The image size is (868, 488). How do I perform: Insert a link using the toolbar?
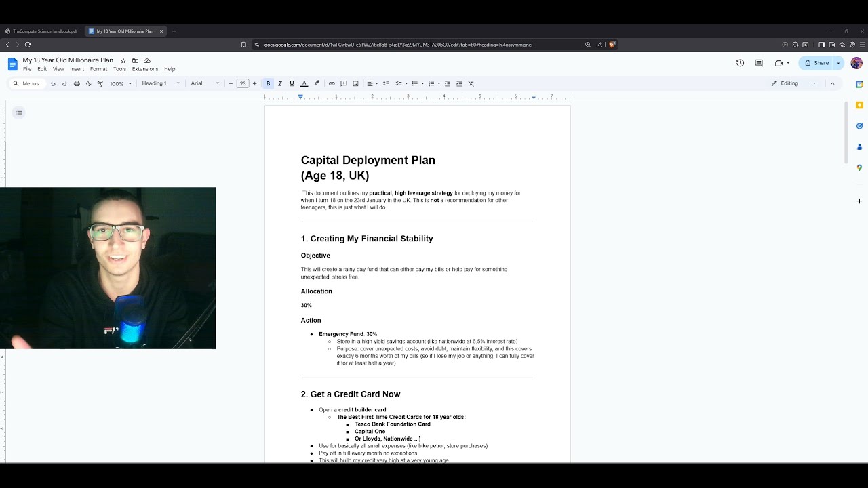pyautogui.click(x=332, y=83)
